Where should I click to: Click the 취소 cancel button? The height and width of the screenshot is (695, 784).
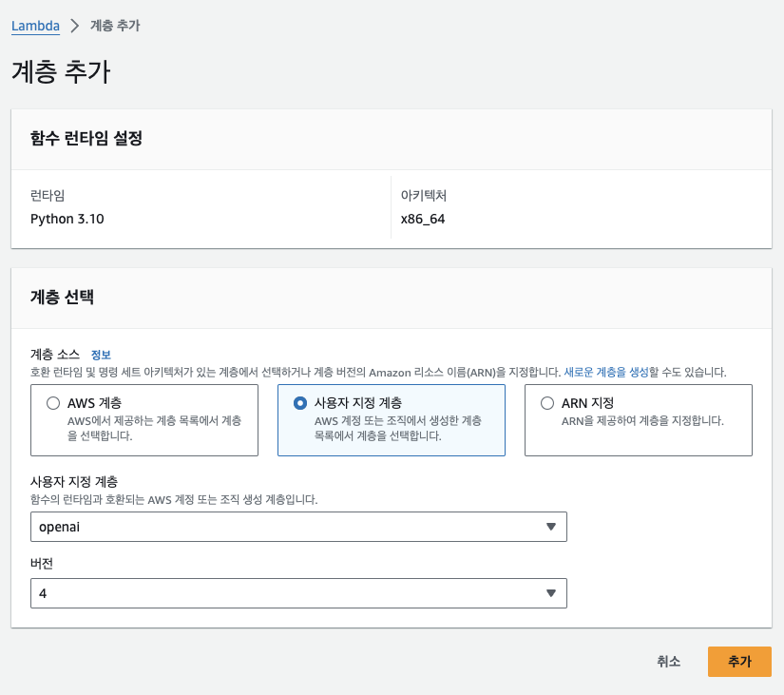[x=668, y=662]
